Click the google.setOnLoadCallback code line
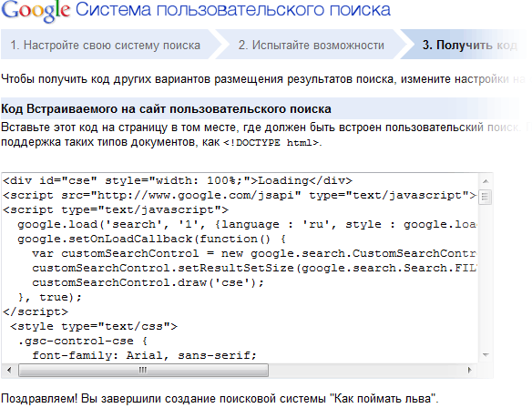The width and height of the screenshot is (532, 408). (151, 240)
